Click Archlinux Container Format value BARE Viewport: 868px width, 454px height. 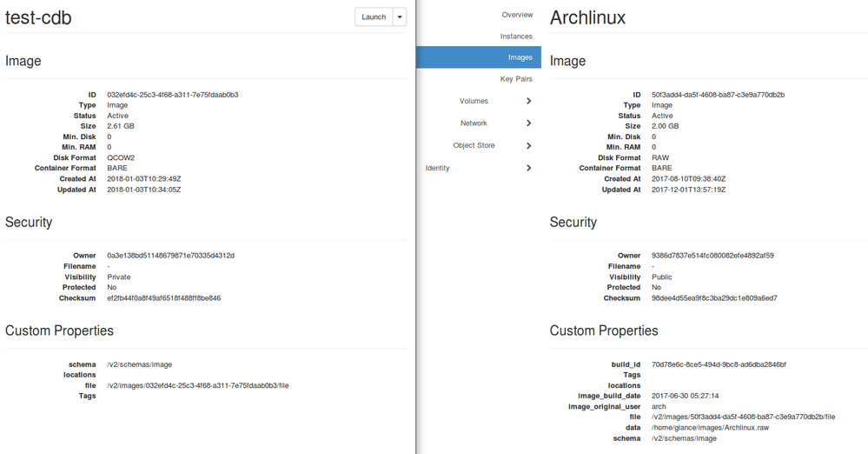(662, 168)
